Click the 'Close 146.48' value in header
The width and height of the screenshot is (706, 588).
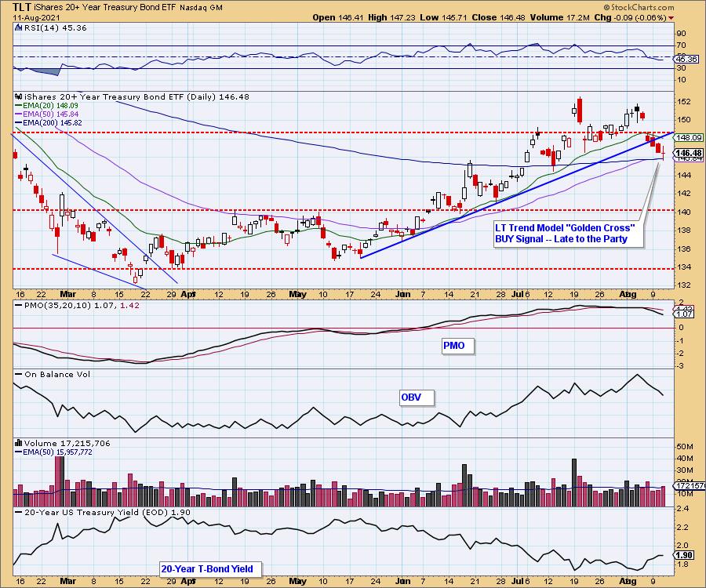pos(499,17)
